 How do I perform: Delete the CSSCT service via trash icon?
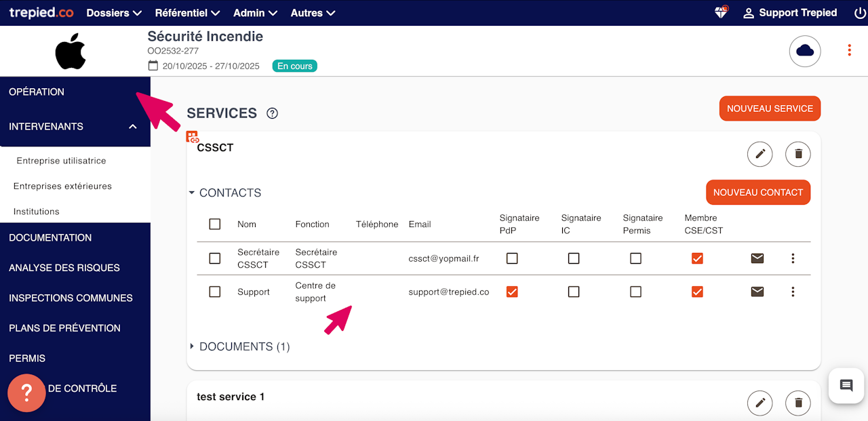(798, 154)
